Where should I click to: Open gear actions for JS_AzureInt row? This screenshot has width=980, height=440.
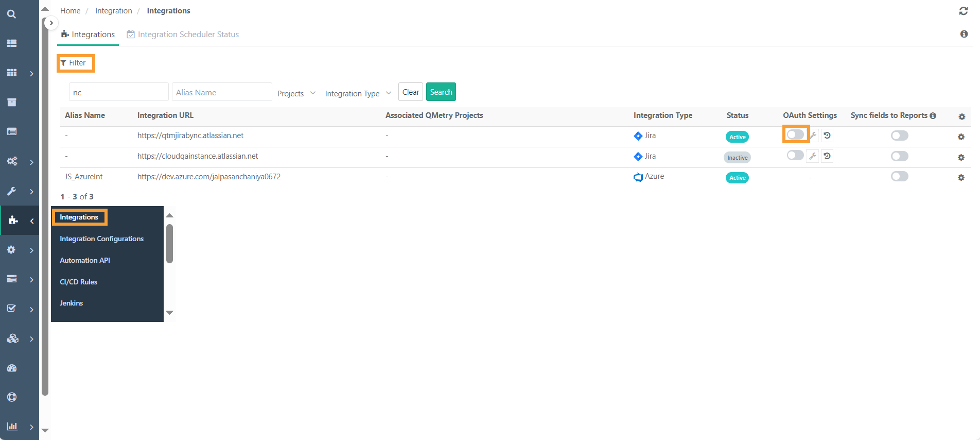pyautogui.click(x=961, y=178)
